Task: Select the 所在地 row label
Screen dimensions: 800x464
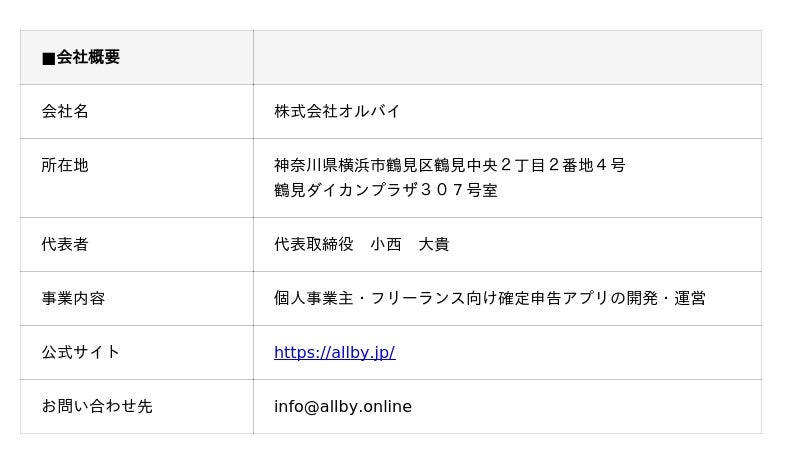Action: click(65, 165)
